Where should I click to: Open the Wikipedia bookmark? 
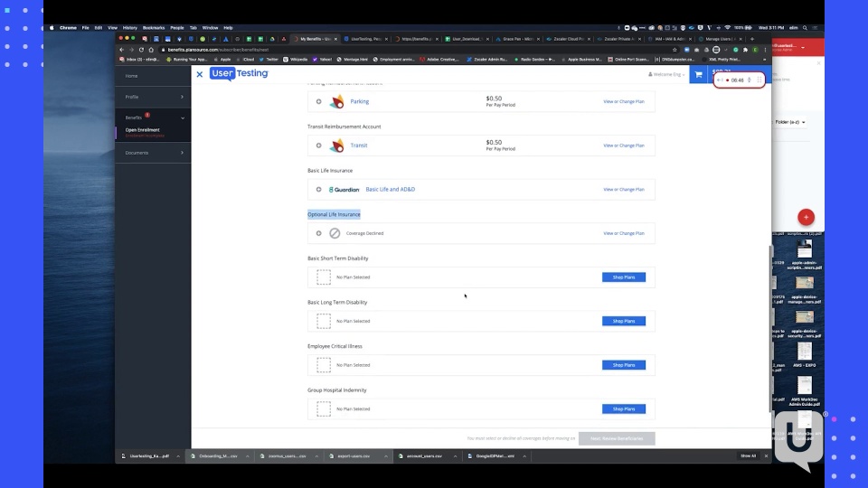tap(296, 60)
